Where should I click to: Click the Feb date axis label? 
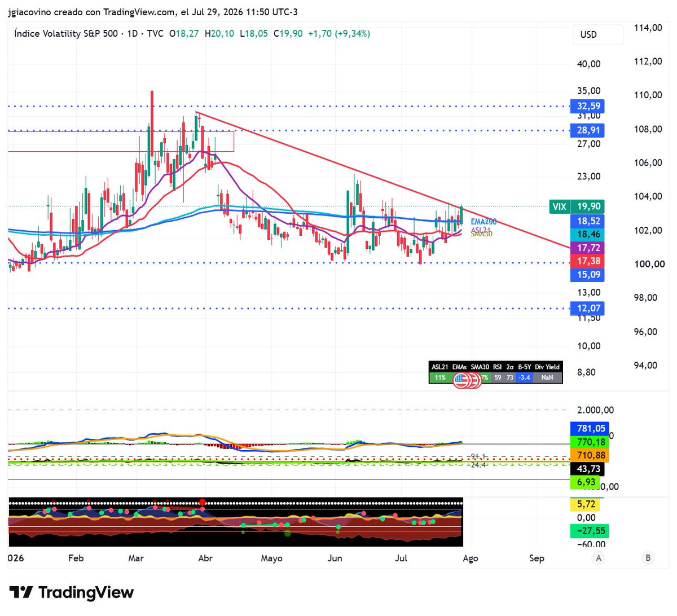[76, 558]
